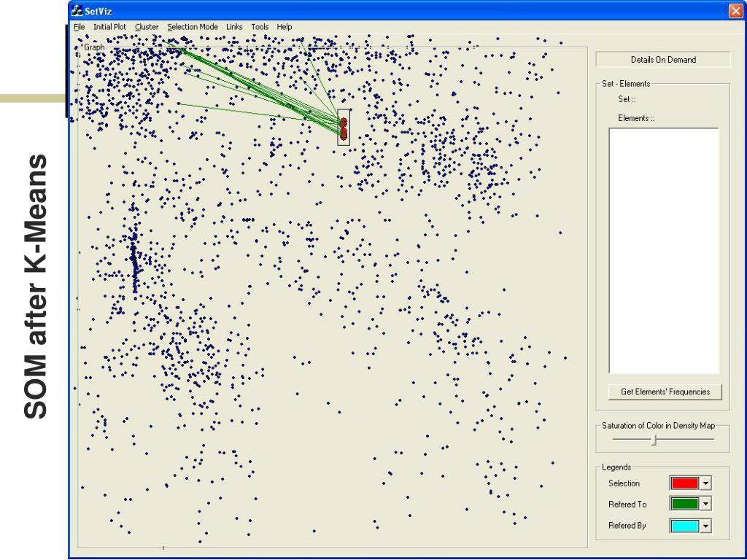Click the 'Set ::' label
Viewport: 747px width, 560px height.
(627, 99)
